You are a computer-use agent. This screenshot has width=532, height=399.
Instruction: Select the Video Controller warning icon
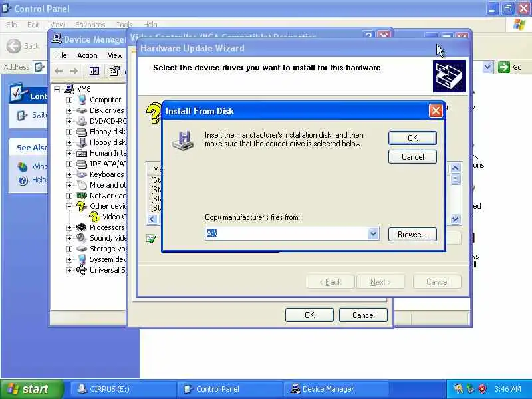coord(94,217)
